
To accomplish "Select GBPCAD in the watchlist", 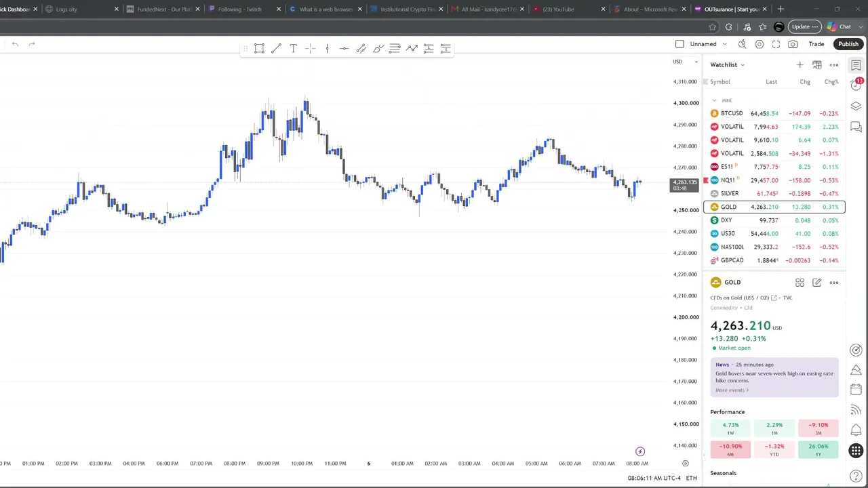I will [774, 260].
